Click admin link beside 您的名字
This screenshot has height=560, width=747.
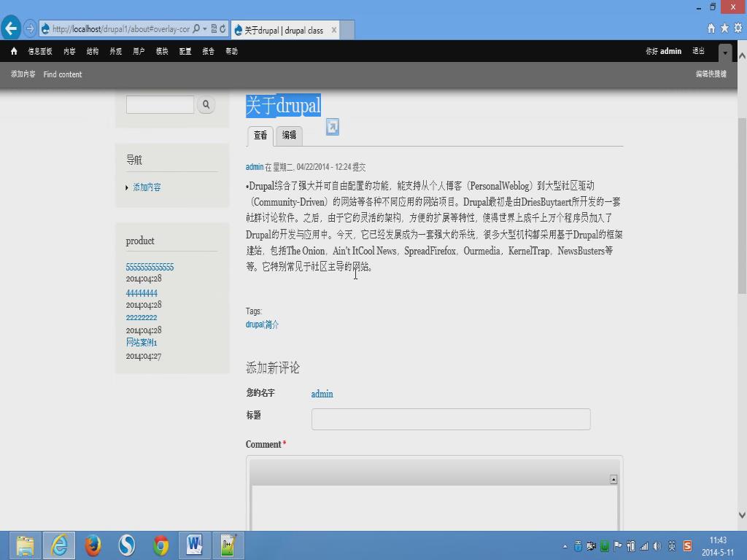click(x=322, y=394)
